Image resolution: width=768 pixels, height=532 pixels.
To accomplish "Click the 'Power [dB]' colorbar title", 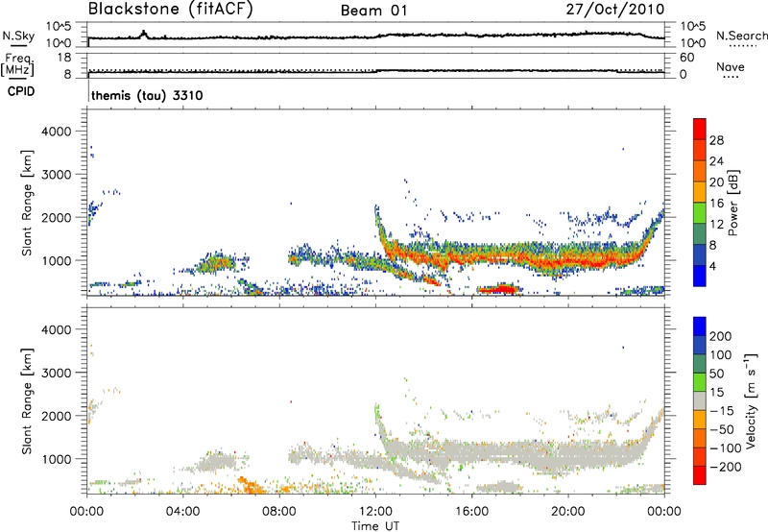I will [732, 203].
